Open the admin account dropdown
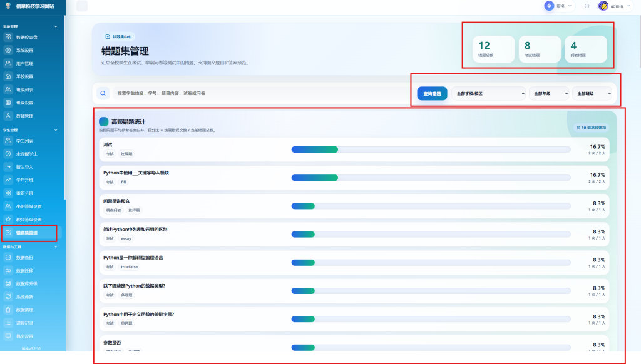The height and width of the screenshot is (364, 641). [615, 6]
